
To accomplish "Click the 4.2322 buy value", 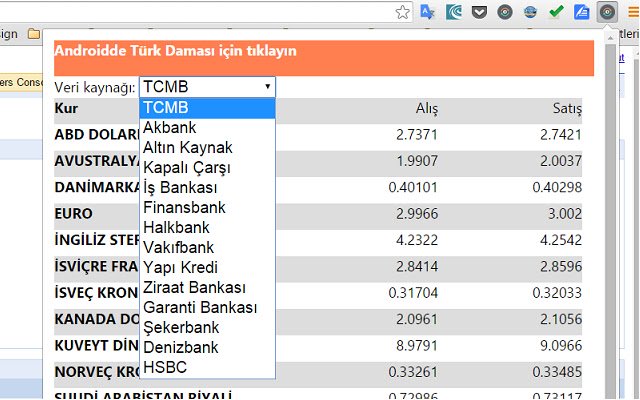I will (417, 240).
